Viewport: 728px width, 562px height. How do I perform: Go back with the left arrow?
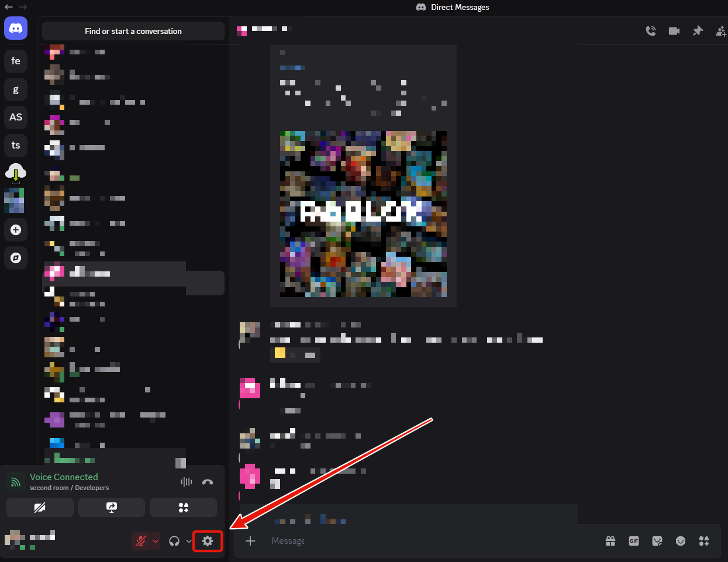click(9, 7)
